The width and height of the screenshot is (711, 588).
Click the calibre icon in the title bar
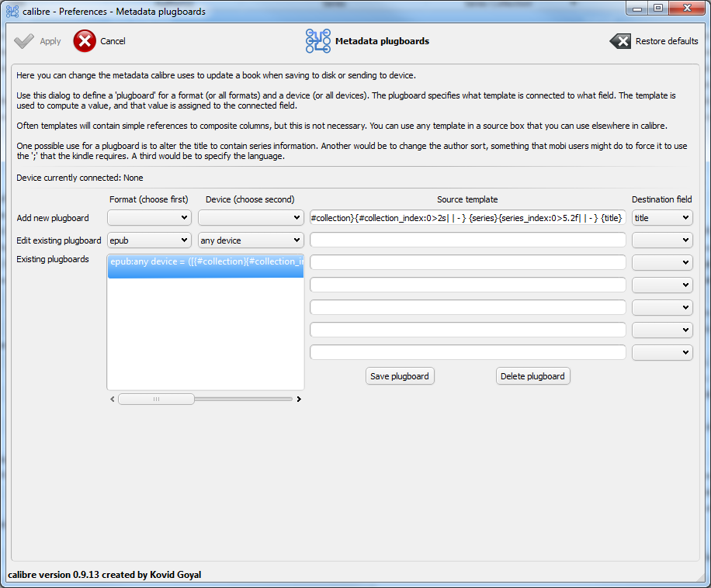(x=12, y=12)
